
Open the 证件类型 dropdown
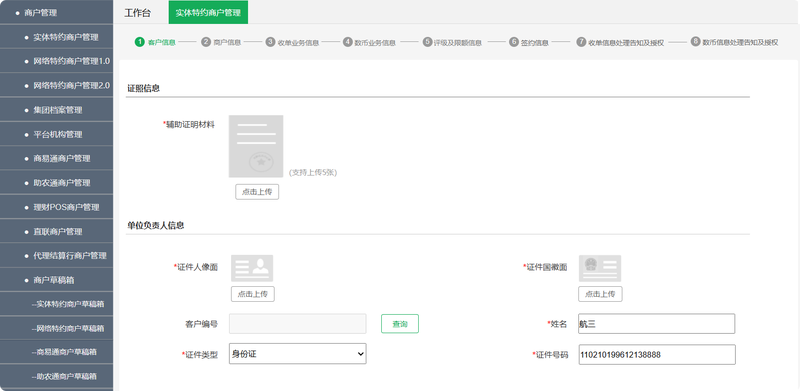tap(297, 354)
